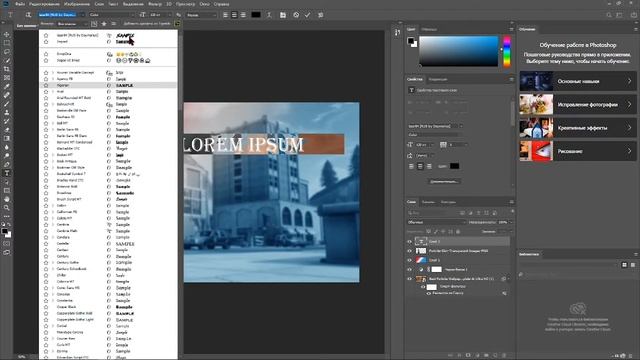Image resolution: width=640 pixels, height=360 pixels.
Task: Open Рисование tutorial
Action: [x=578, y=151]
